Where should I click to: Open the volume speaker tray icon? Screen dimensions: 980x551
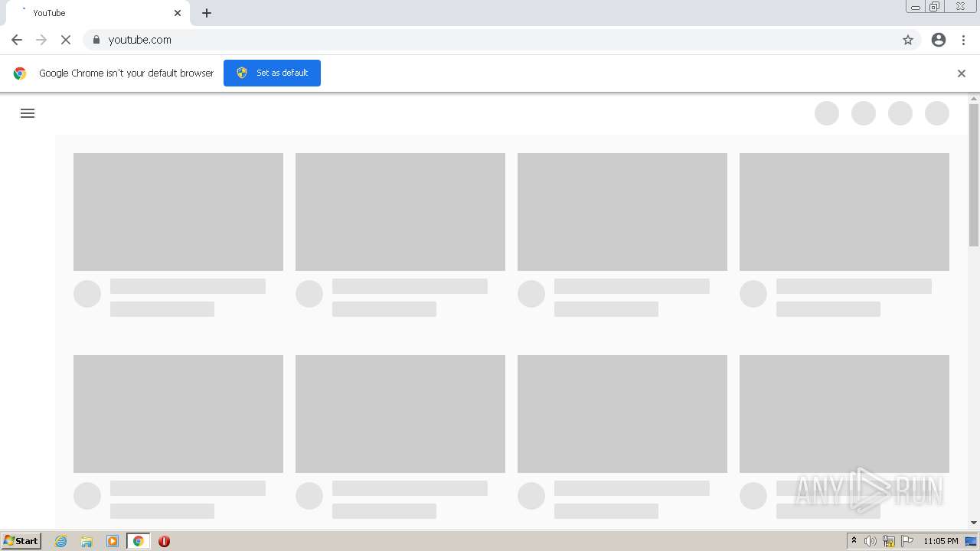point(871,541)
